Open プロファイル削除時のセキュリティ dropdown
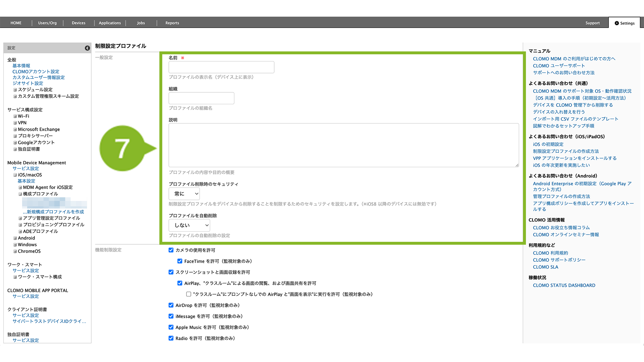Screen dimensions: 644x362 pyautogui.click(x=184, y=194)
